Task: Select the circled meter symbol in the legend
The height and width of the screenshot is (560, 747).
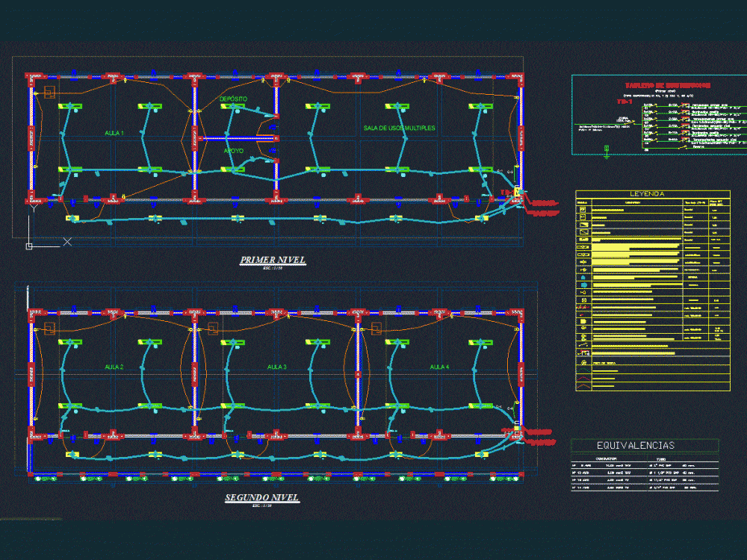Action: coord(583,299)
